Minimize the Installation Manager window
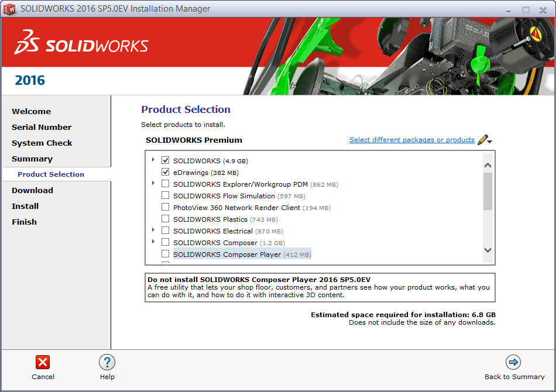 (508, 10)
